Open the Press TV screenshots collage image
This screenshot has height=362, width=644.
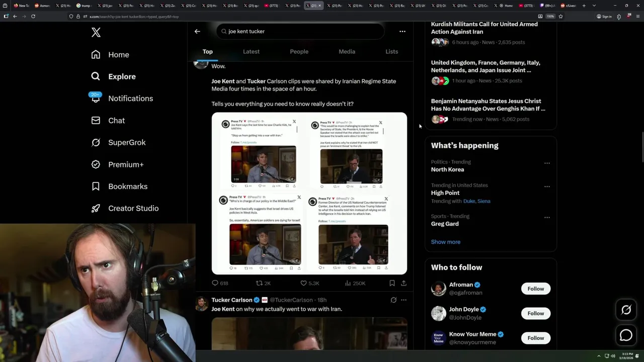click(x=309, y=194)
